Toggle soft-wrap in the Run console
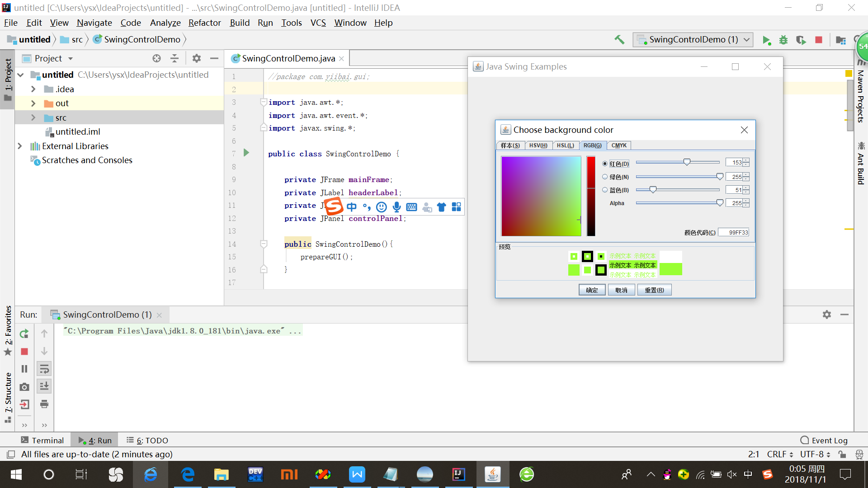Screen dimensions: 868x488 [x=44, y=368]
